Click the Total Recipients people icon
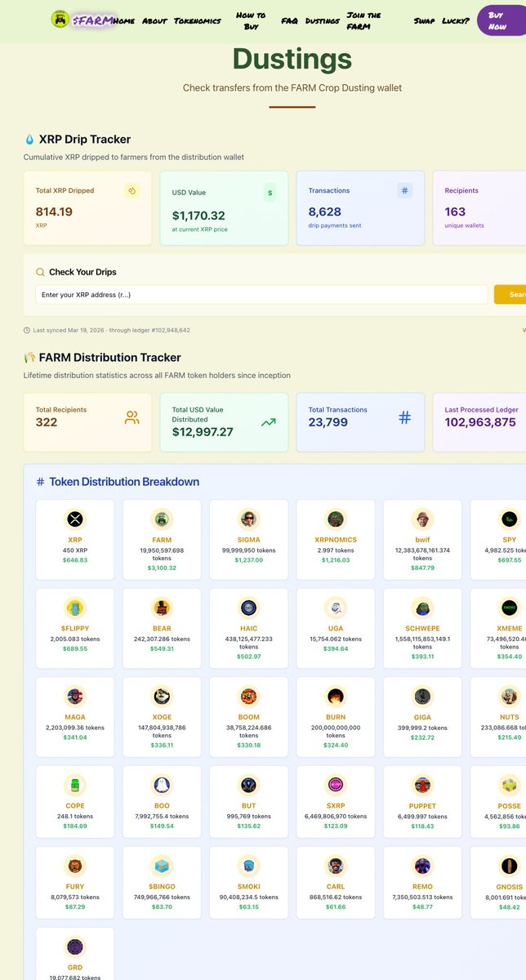 pyautogui.click(x=132, y=417)
